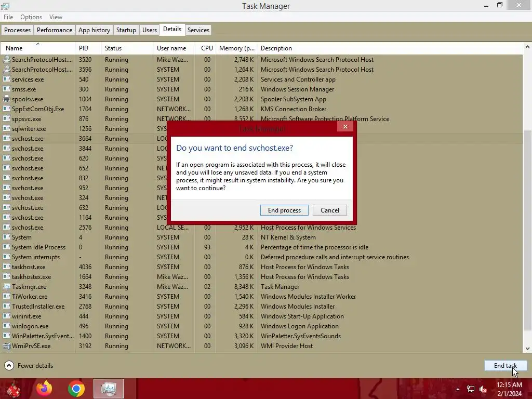
Task: Switch to the Services tab
Action: (x=198, y=30)
